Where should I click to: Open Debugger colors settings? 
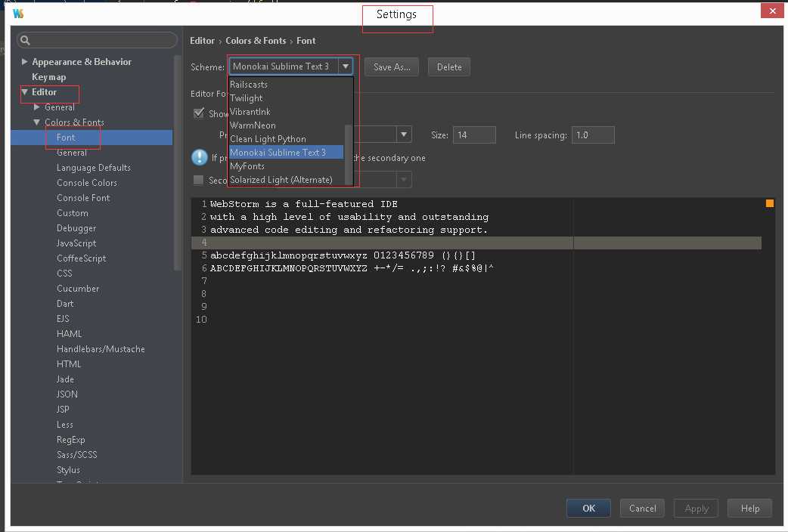[x=76, y=227]
